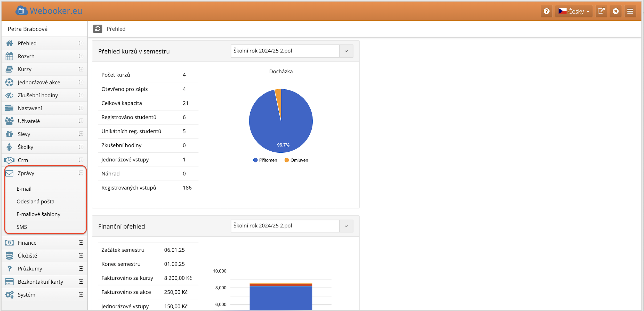The width and height of the screenshot is (644, 311).
Task: Toggle Přítomen series in Docházka legend
Action: [265, 160]
